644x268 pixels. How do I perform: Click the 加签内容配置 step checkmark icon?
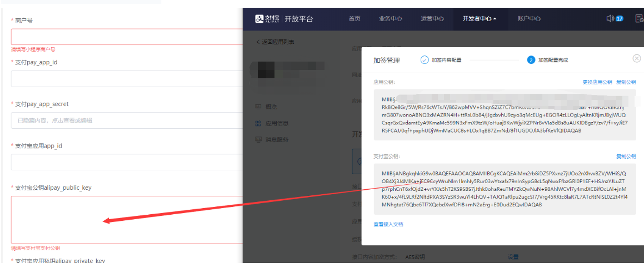pyautogui.click(x=425, y=60)
